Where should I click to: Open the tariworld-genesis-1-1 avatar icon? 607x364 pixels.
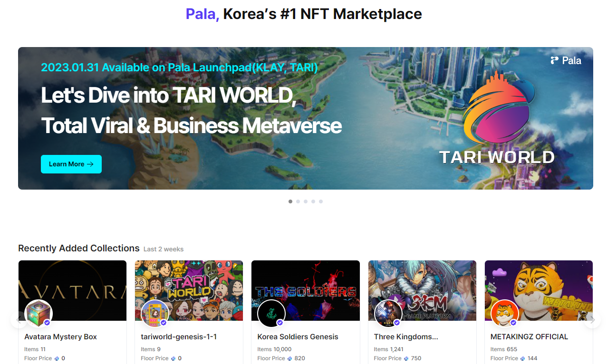tap(155, 314)
